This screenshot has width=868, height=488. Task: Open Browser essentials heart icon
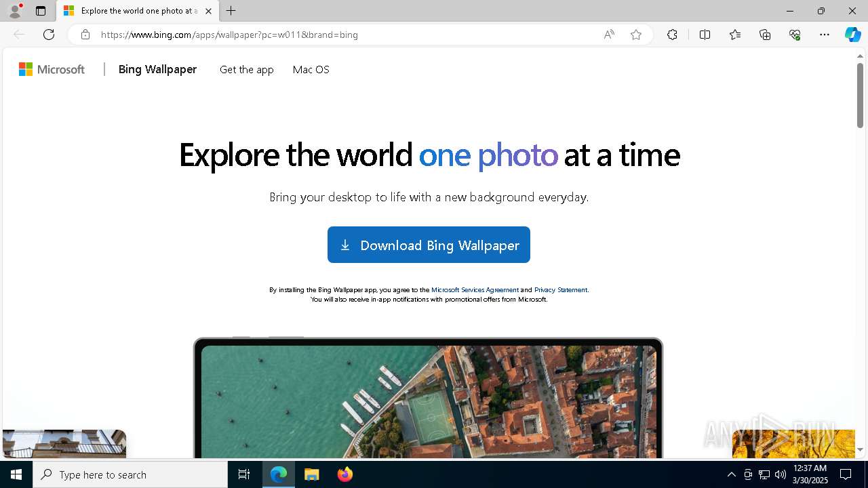click(795, 35)
